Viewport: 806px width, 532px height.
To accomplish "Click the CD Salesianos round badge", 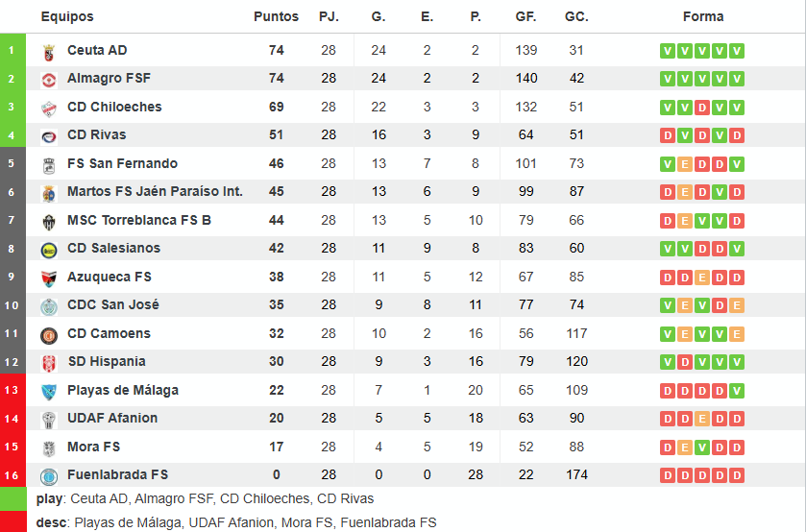I will point(49,251).
